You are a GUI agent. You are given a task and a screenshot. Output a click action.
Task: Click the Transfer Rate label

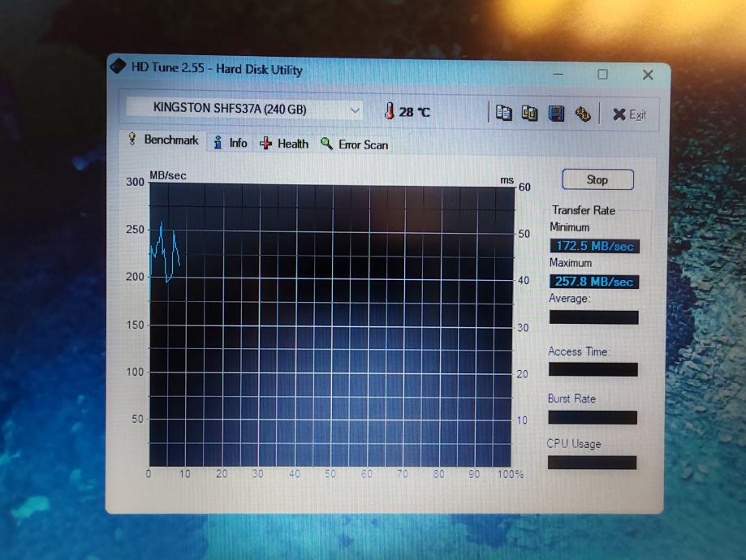pos(584,210)
